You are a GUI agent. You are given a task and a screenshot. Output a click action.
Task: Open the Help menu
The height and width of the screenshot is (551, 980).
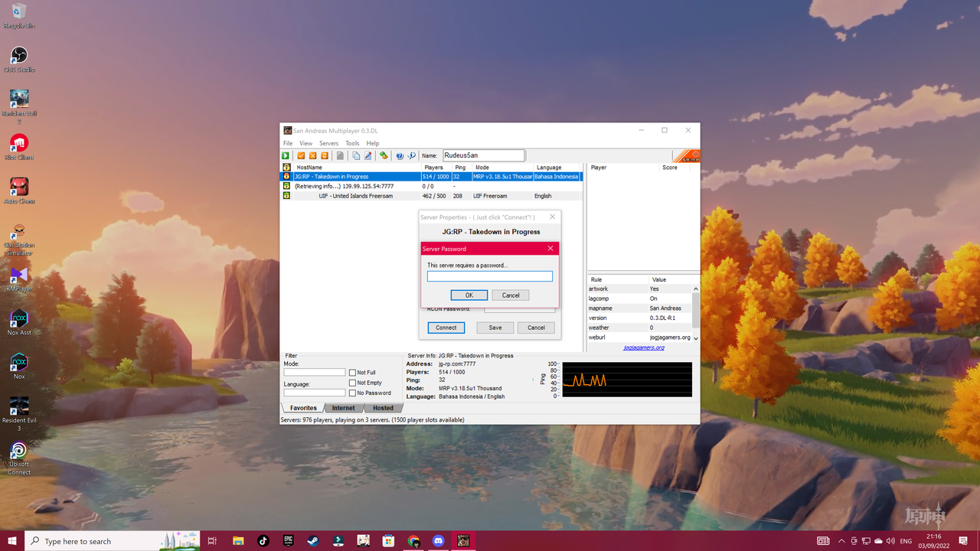pos(372,143)
